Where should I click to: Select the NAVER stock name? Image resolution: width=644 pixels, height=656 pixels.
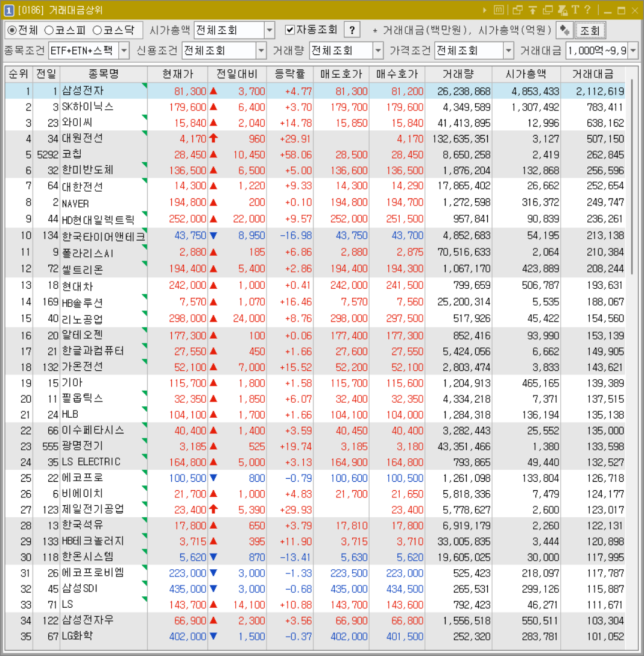pos(75,203)
